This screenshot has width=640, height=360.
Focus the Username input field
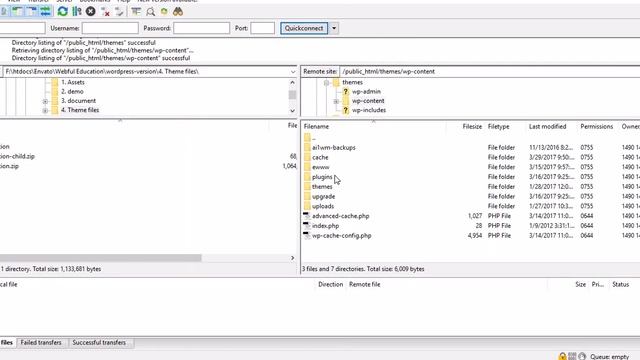click(x=110, y=28)
